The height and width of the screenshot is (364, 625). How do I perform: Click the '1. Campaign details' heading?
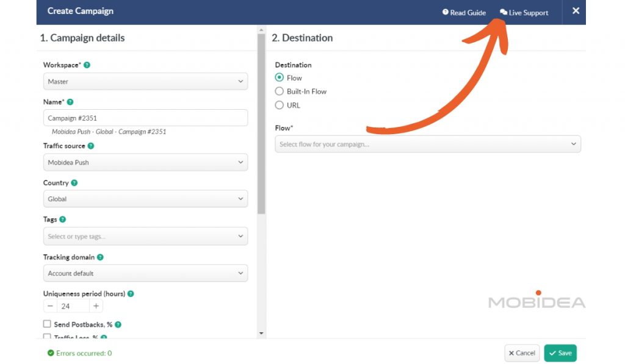click(82, 38)
